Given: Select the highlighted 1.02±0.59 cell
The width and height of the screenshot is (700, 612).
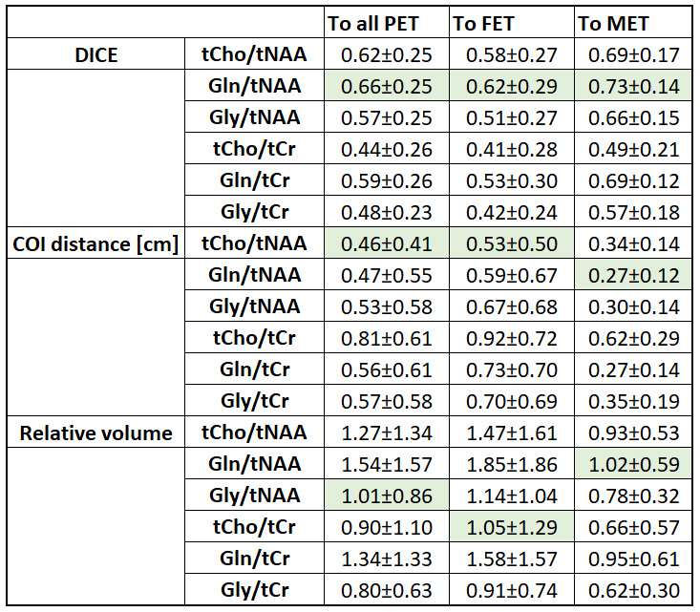Looking at the screenshot, I should [634, 464].
